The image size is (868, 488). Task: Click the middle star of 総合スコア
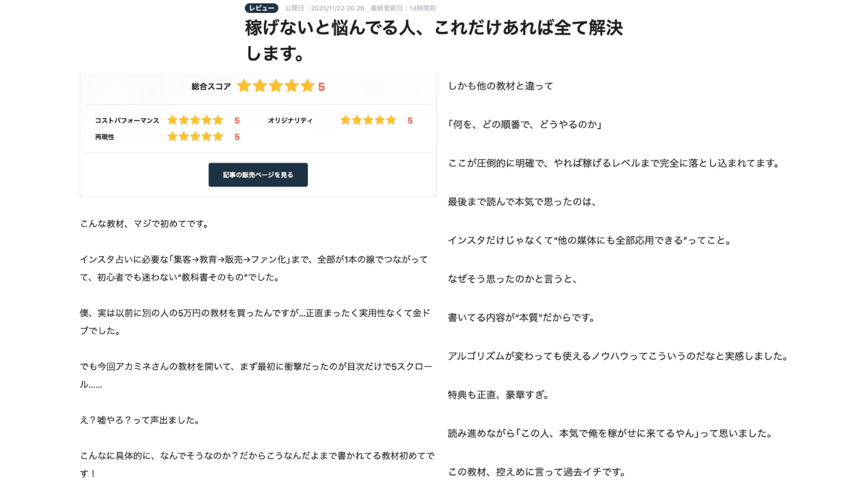click(x=276, y=86)
